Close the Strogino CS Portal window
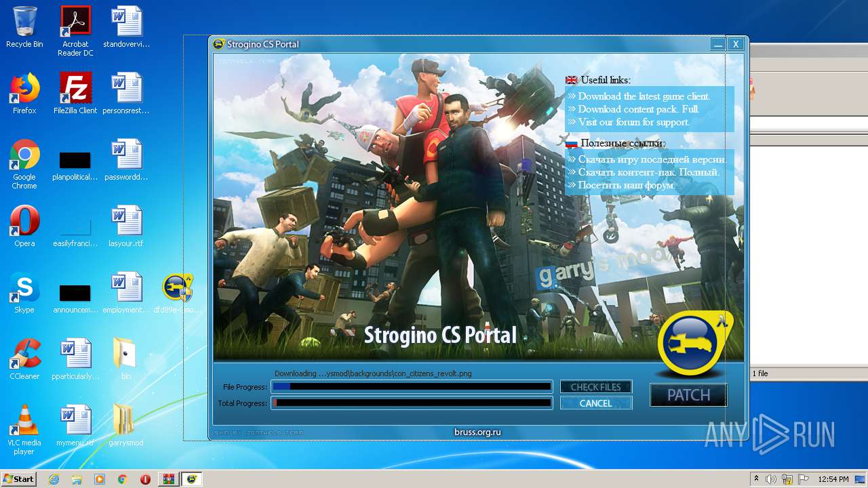This screenshot has height=488, width=868. 736,44
